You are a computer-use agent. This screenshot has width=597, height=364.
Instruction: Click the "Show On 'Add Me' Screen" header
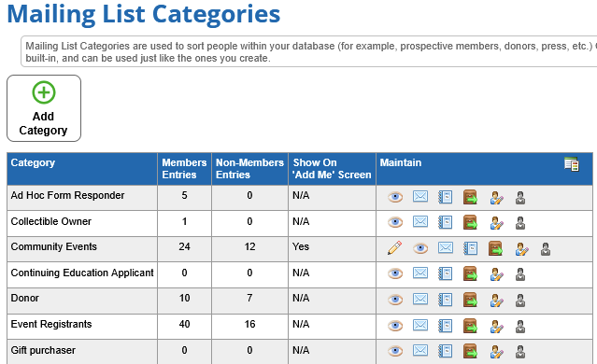click(332, 169)
